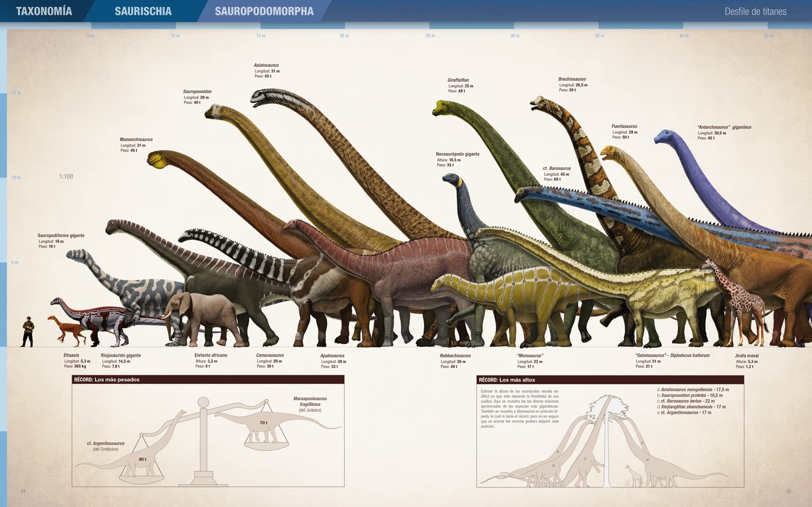Click the Asiatosaurus name label
The image size is (812, 507).
pos(266,65)
